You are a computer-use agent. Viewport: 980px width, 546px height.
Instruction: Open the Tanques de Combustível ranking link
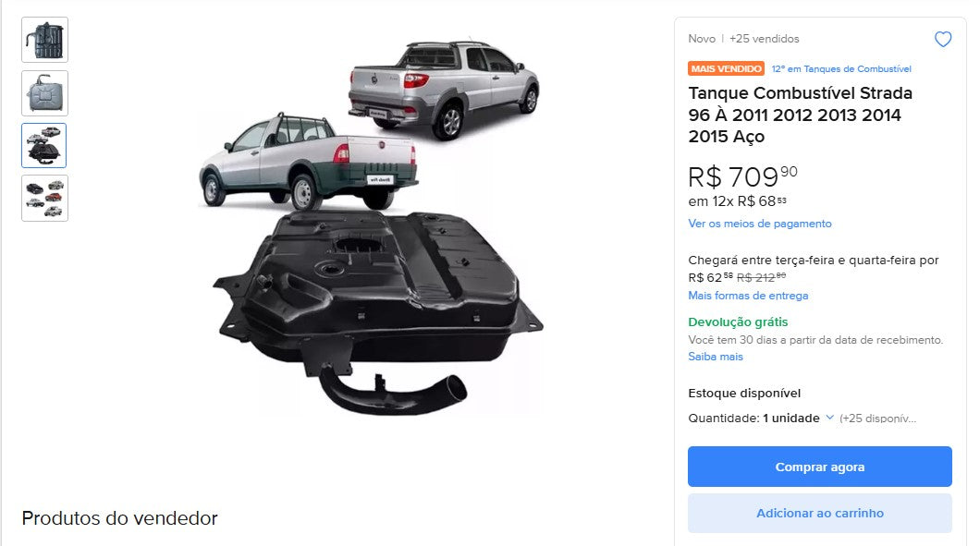(x=841, y=69)
